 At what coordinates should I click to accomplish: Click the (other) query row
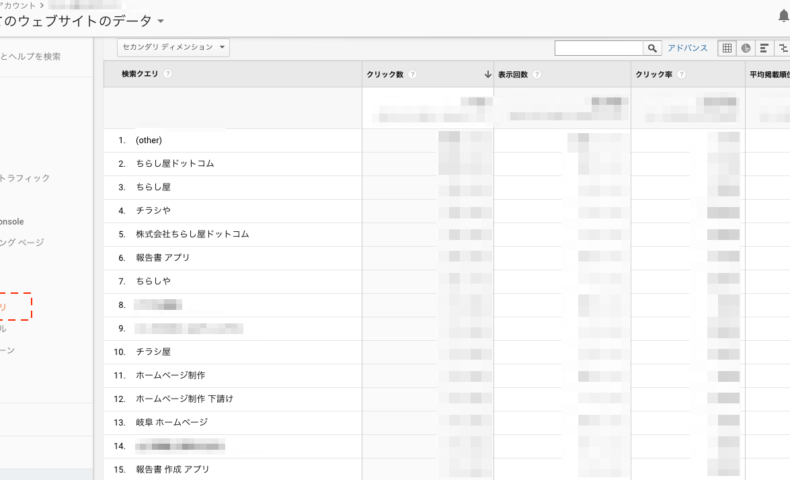(x=149, y=140)
